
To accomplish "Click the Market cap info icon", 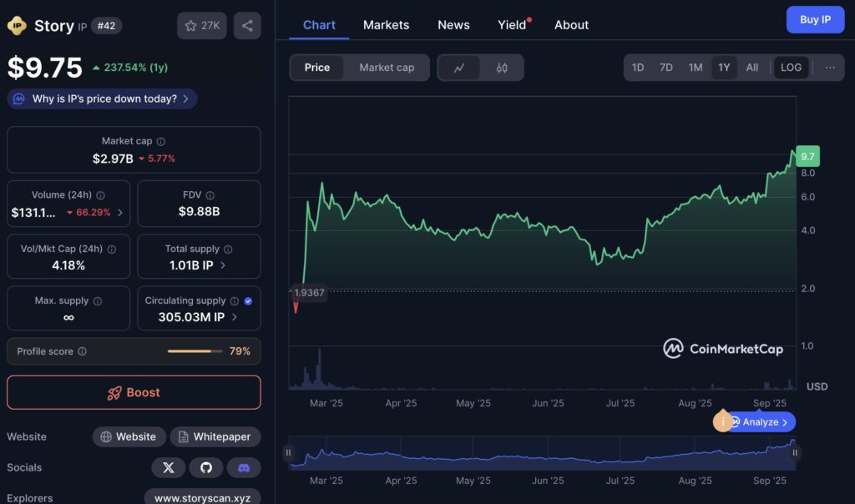I will [x=161, y=142].
